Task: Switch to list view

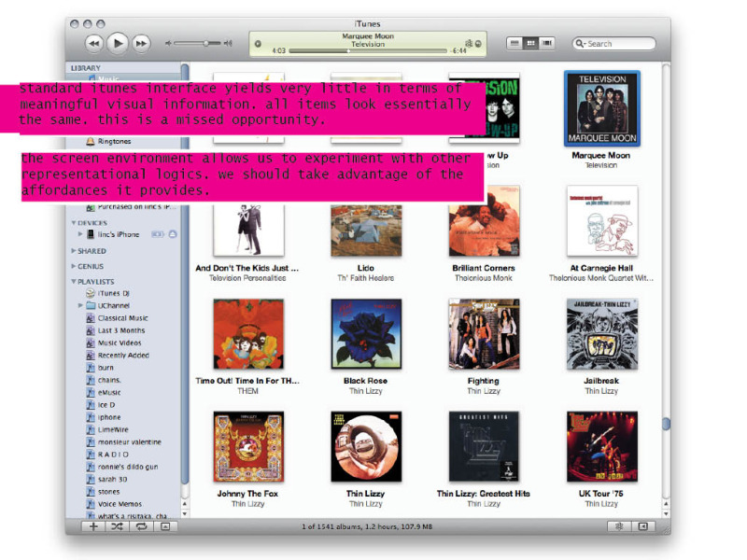Action: pos(514,43)
